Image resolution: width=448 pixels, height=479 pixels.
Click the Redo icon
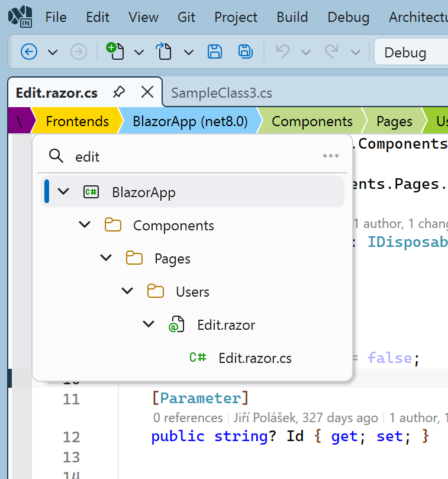click(331, 52)
